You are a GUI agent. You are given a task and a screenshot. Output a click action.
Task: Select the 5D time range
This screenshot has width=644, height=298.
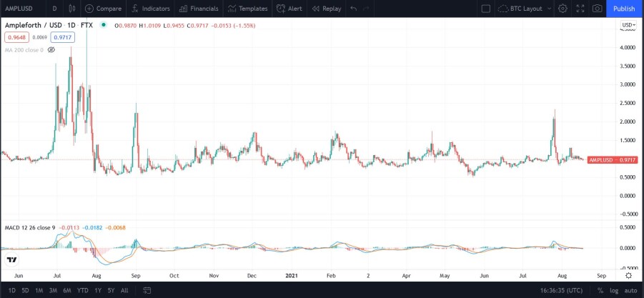pos(25,290)
